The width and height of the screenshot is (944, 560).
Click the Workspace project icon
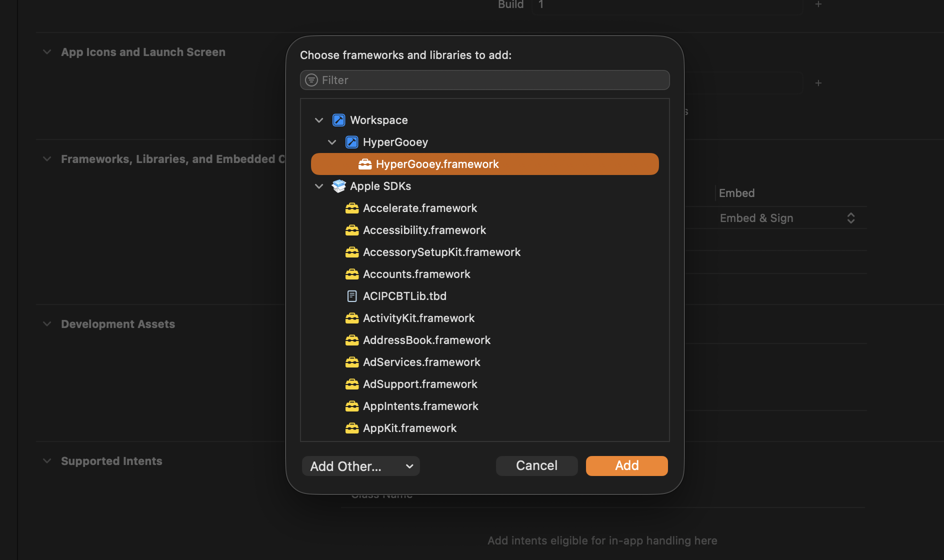(x=339, y=120)
